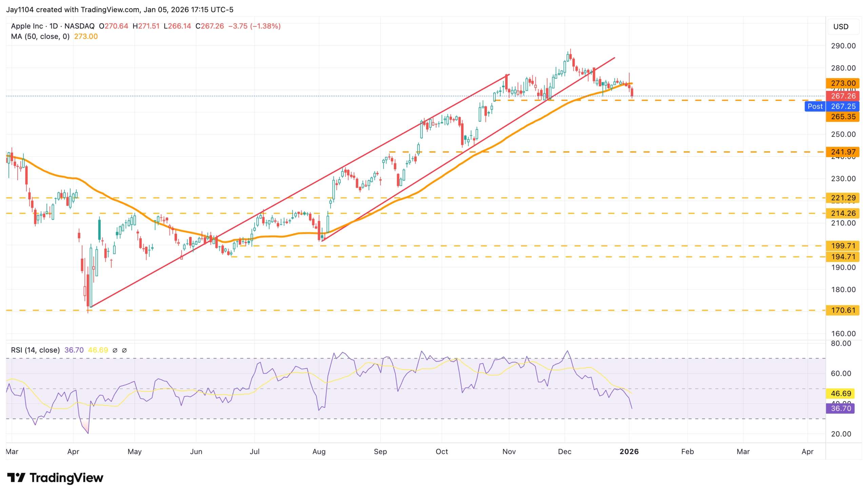The width and height of the screenshot is (868, 496).
Task: Click the bold 2026 time axis label
Action: (629, 452)
